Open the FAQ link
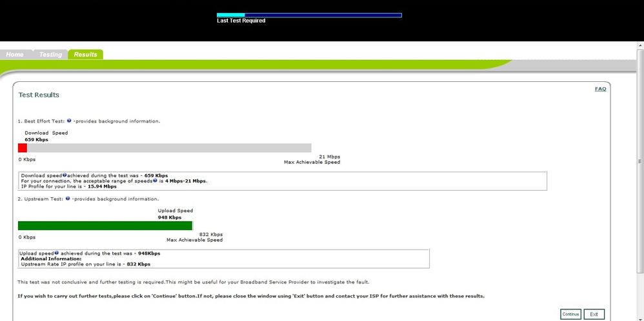The image size is (644, 321). (x=600, y=89)
